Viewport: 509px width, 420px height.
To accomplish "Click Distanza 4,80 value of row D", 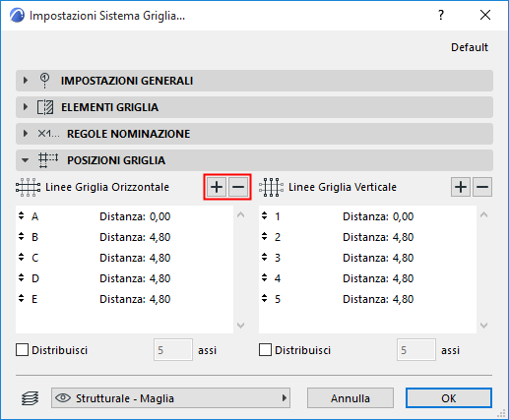I will point(160,278).
